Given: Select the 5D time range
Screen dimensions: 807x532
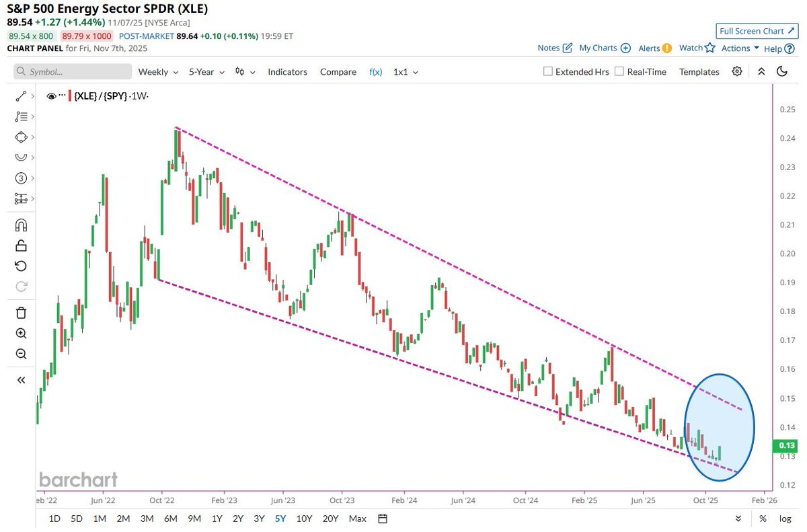Looking at the screenshot, I should coord(77,519).
